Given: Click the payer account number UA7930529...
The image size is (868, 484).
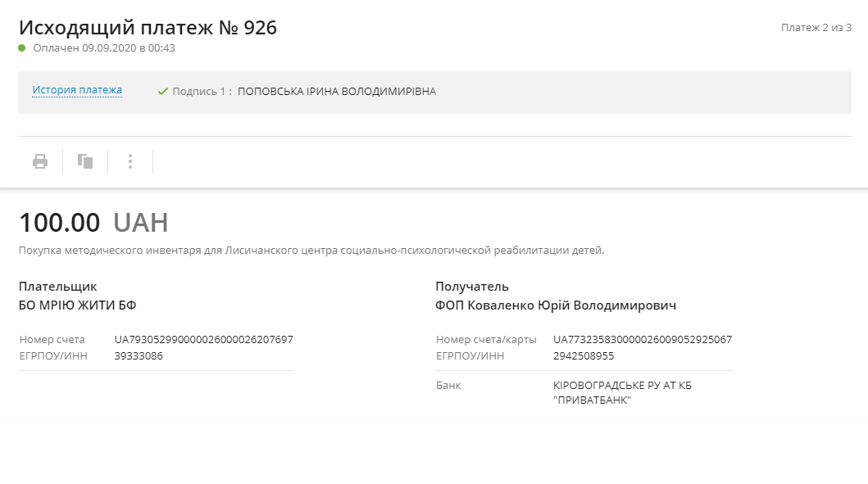Looking at the screenshot, I should click(x=203, y=339).
